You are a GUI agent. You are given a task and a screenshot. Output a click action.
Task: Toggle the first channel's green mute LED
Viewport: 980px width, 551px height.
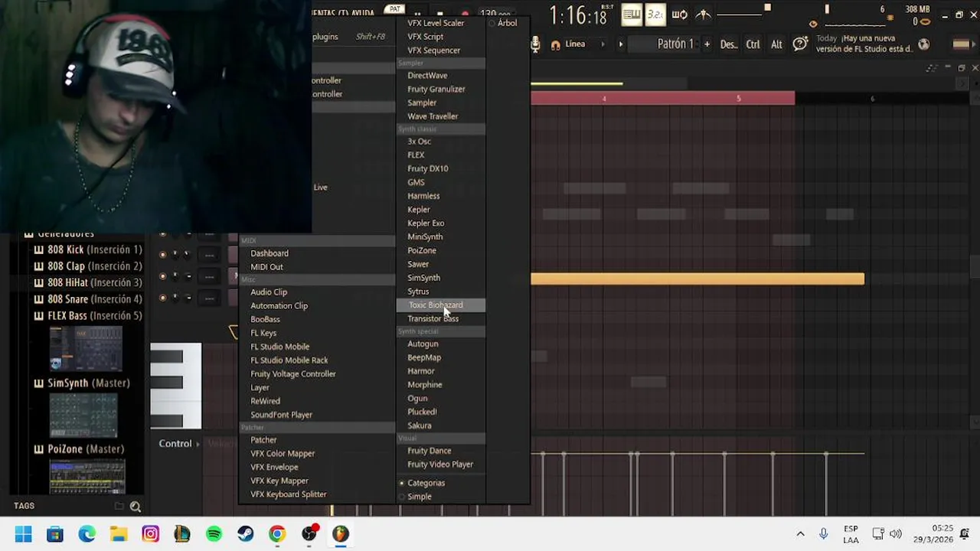coord(162,254)
